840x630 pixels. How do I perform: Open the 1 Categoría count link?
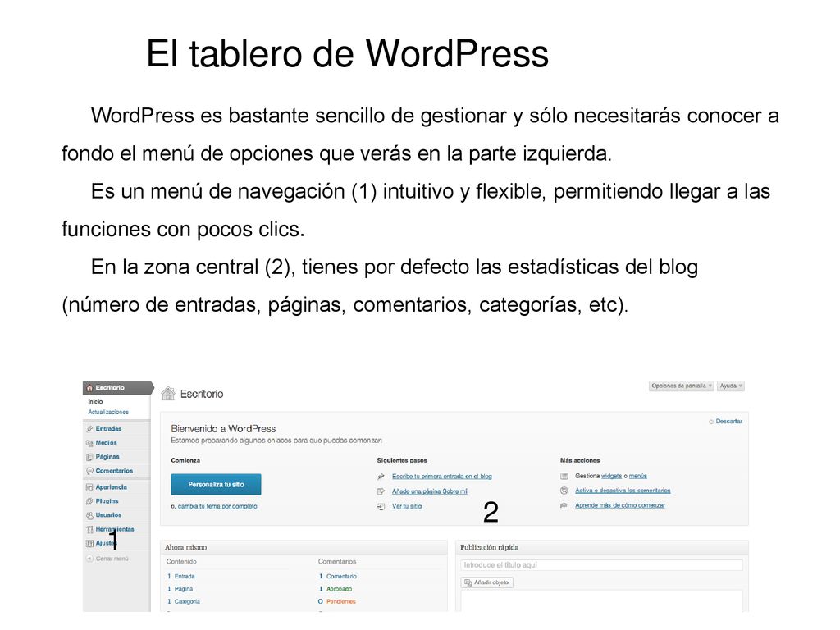point(184,602)
